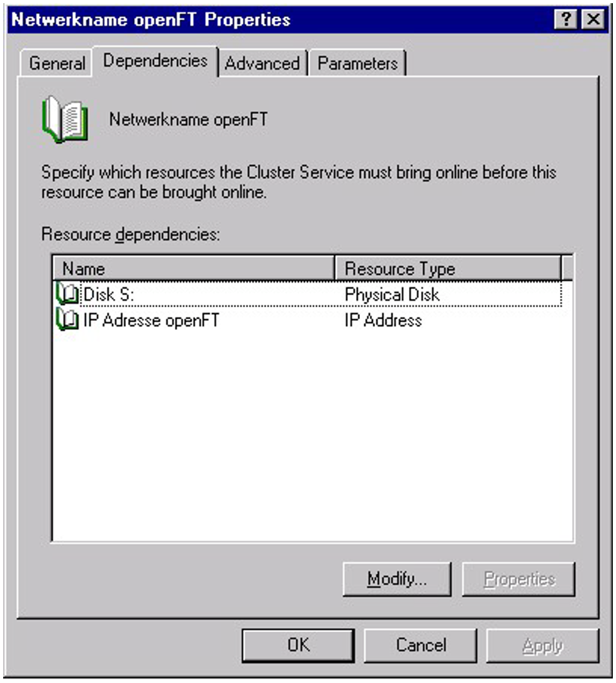The width and height of the screenshot is (616, 683).
Task: Confirm the dialog with OK
Action: [x=298, y=645]
